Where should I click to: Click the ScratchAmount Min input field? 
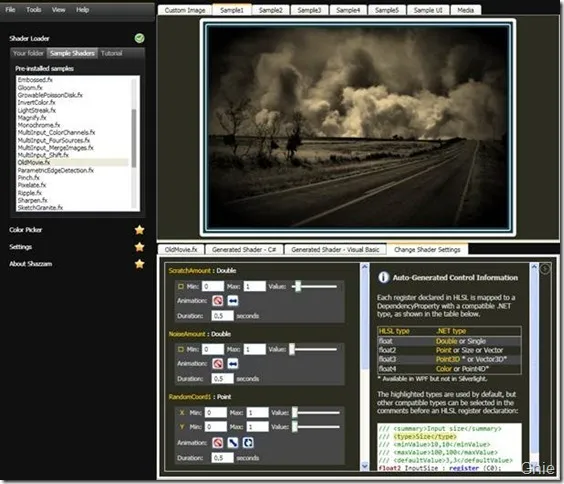pos(213,287)
